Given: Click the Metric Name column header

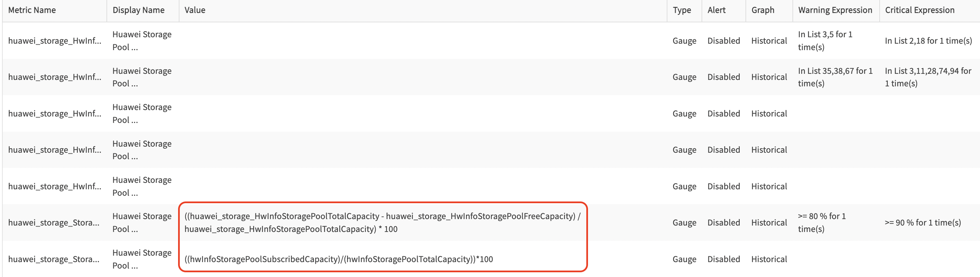Looking at the screenshot, I should pos(32,10).
